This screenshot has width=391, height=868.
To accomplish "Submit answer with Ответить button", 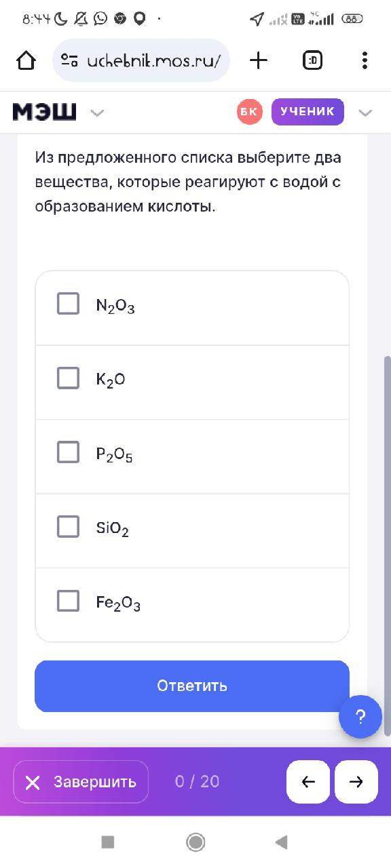I will pos(192,686).
